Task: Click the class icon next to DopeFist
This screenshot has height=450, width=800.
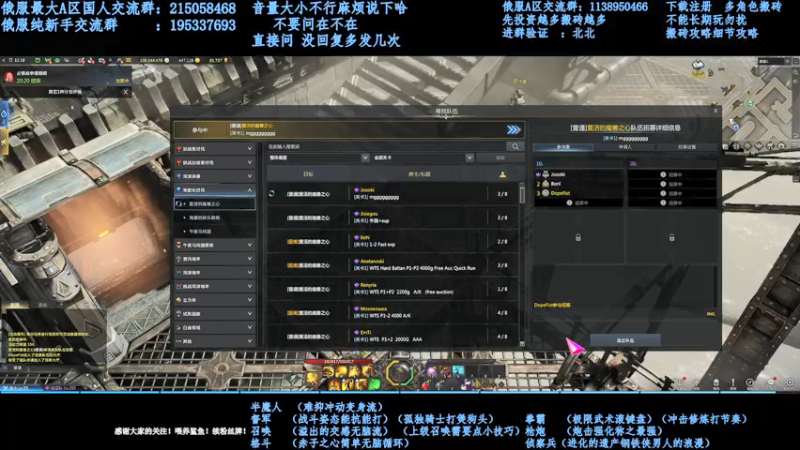Action: pyautogui.click(x=545, y=193)
